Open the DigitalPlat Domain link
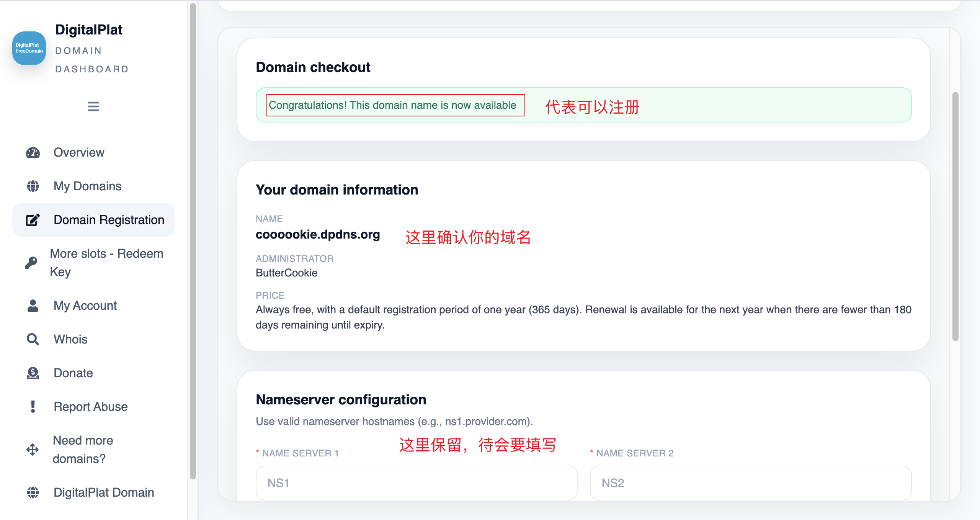The width and height of the screenshot is (980, 520). coord(104,492)
